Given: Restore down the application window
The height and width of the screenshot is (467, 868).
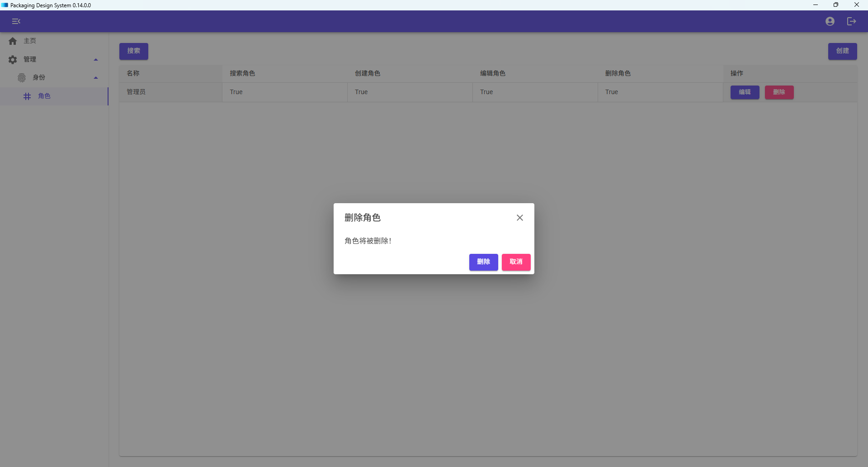Looking at the screenshot, I should coord(836,5).
